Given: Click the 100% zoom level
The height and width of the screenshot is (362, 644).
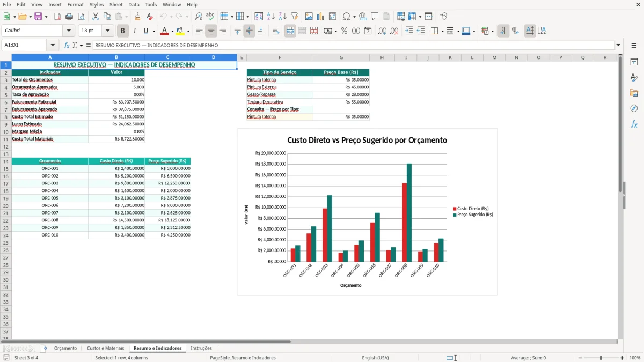Looking at the screenshot, I should (x=635, y=358).
